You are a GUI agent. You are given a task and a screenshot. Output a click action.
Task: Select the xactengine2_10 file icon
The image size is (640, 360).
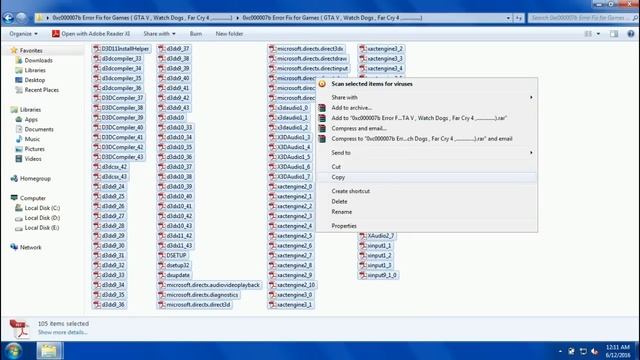(x=272, y=285)
